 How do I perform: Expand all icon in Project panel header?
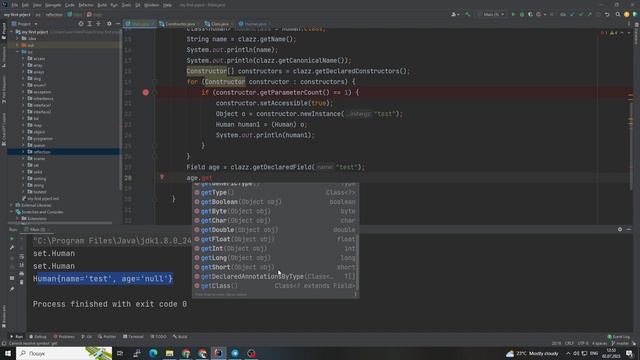point(89,24)
